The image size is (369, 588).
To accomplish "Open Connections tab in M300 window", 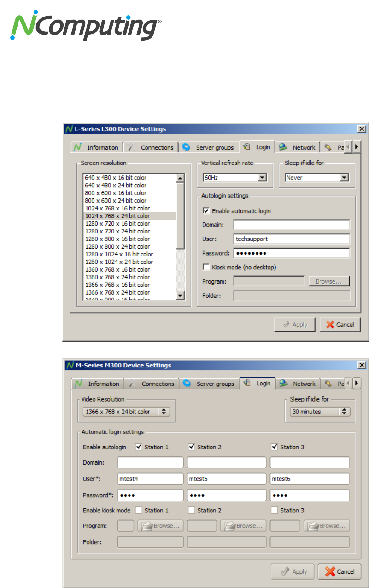I will click(x=152, y=384).
